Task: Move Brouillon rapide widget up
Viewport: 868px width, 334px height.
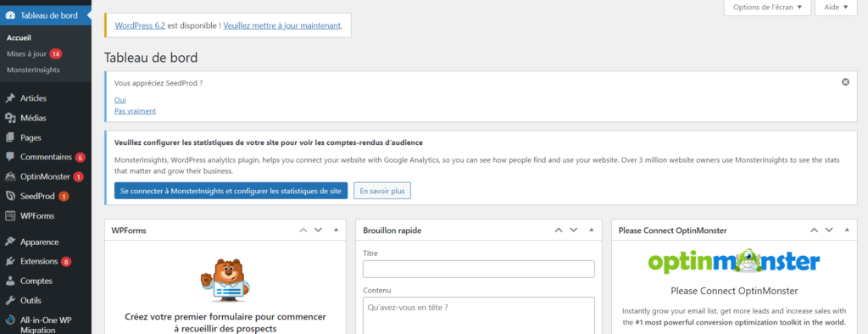Action: click(559, 230)
